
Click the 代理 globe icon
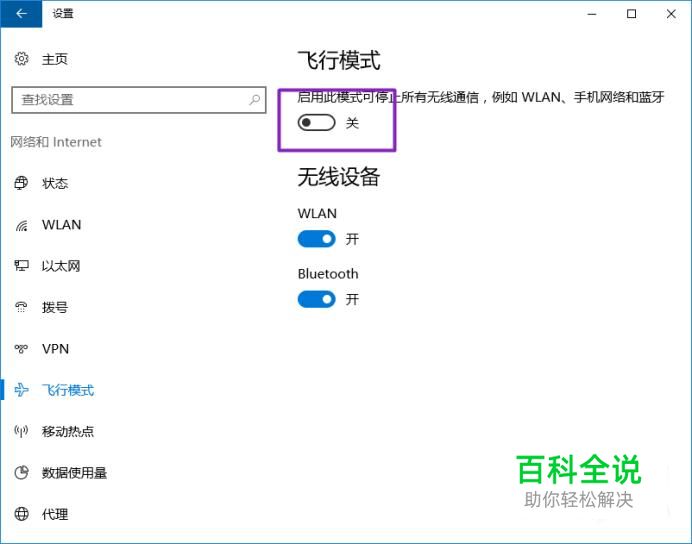pyautogui.click(x=21, y=514)
